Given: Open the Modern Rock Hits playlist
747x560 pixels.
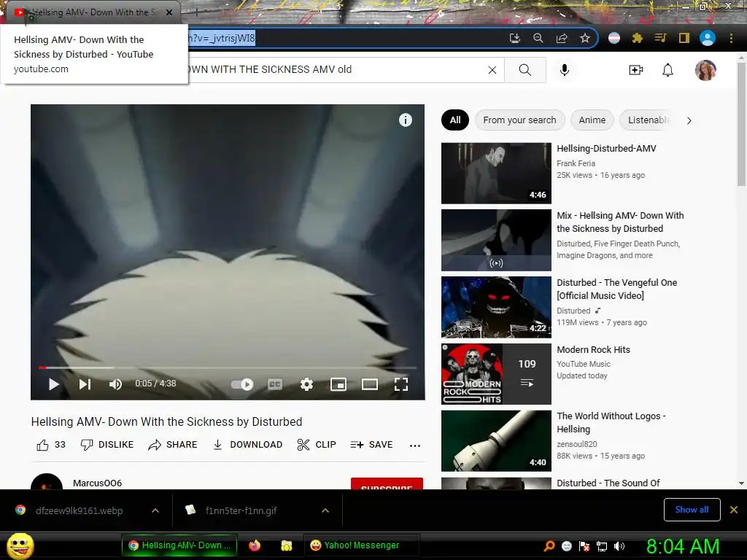Looking at the screenshot, I should click(x=496, y=374).
